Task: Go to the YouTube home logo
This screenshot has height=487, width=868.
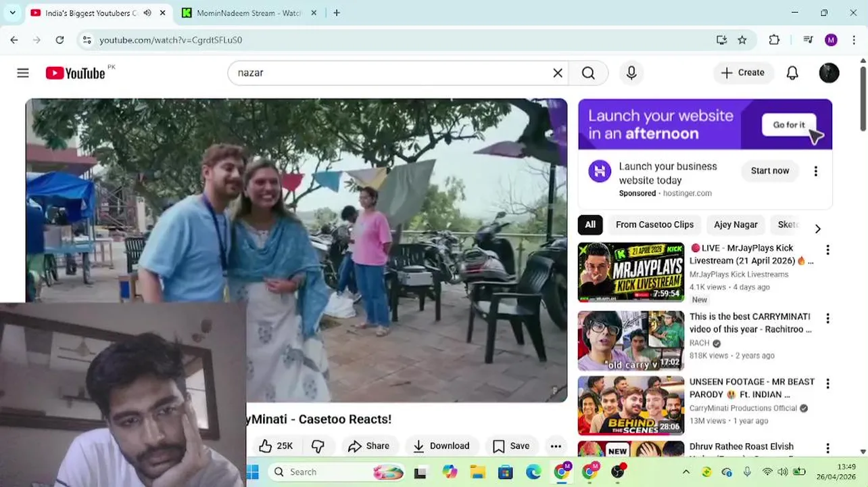Action: click(76, 73)
